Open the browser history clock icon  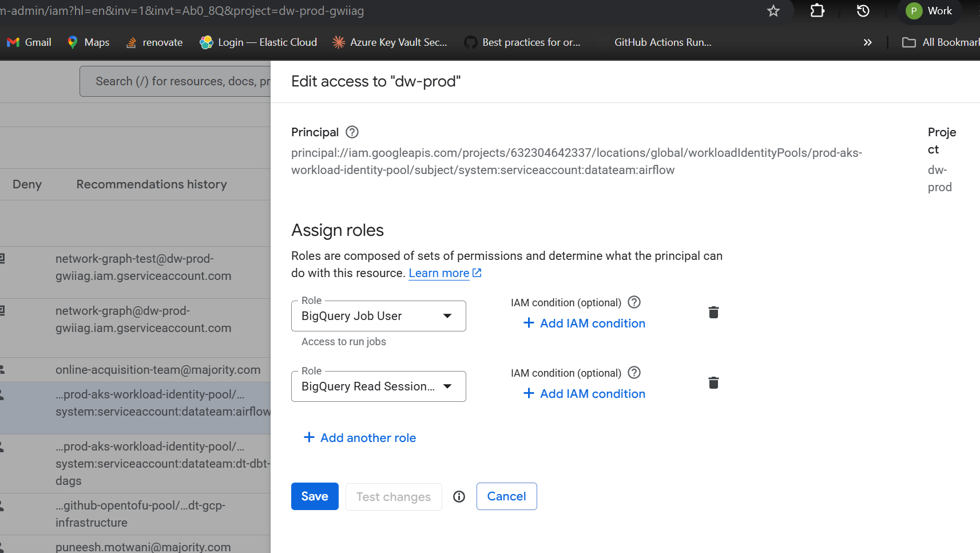[863, 11]
